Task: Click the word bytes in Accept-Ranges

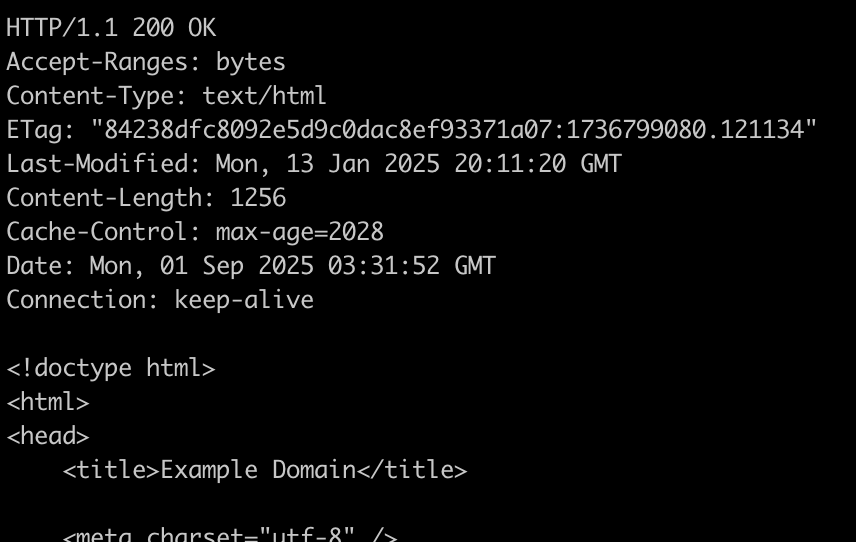Action: [251, 62]
